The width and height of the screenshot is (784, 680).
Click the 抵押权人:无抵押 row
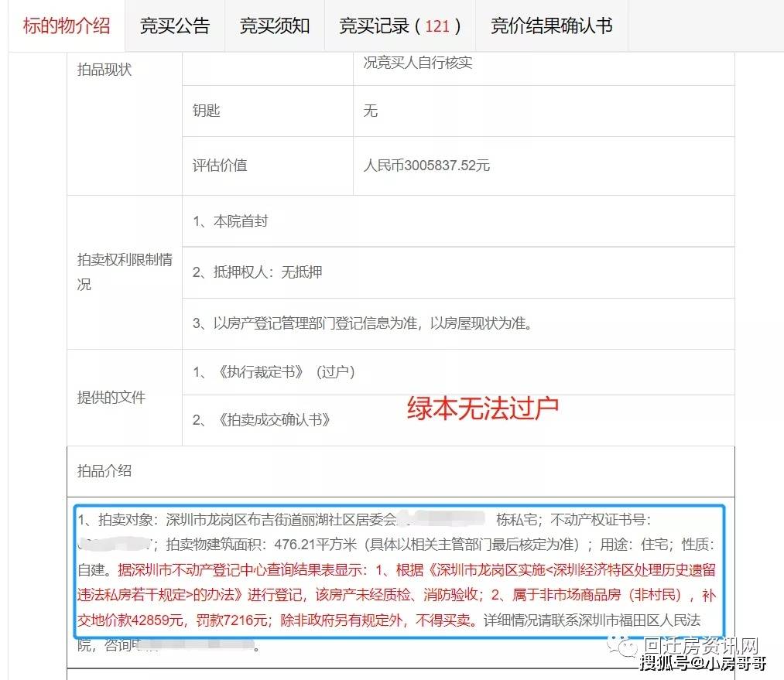(258, 272)
